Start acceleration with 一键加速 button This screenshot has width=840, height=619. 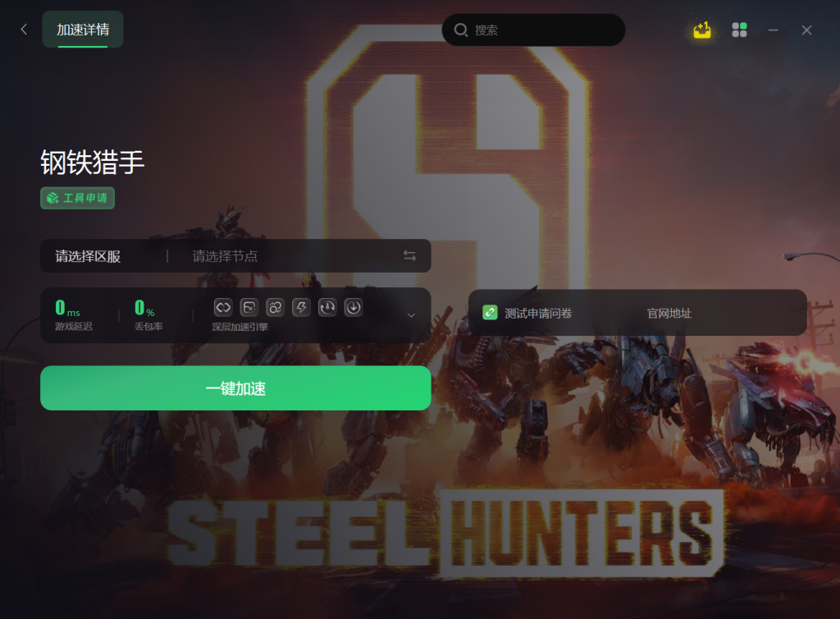coord(235,388)
